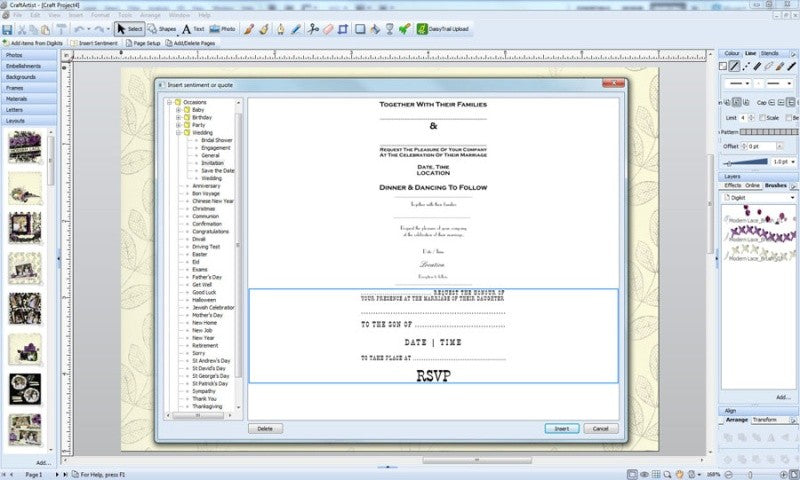Select the Invitation tree item

coord(212,163)
